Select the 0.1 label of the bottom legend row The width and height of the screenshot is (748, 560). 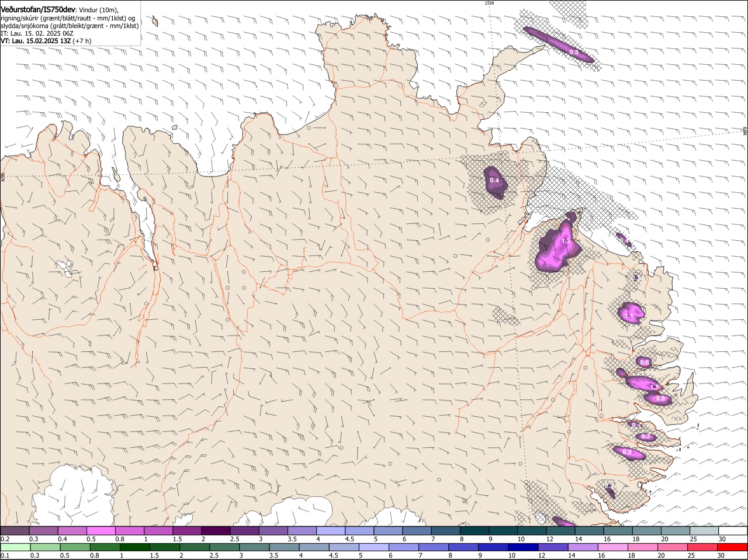[5, 555]
